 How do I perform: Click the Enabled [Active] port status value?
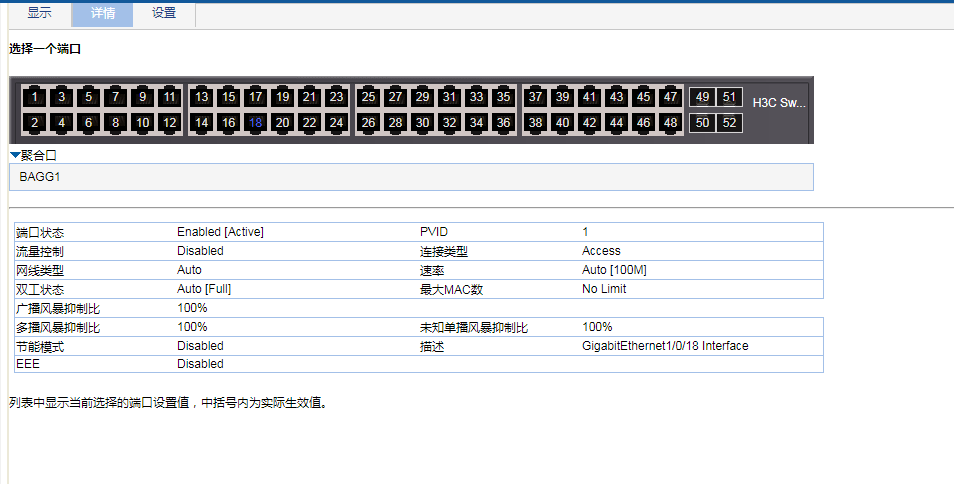(220, 232)
